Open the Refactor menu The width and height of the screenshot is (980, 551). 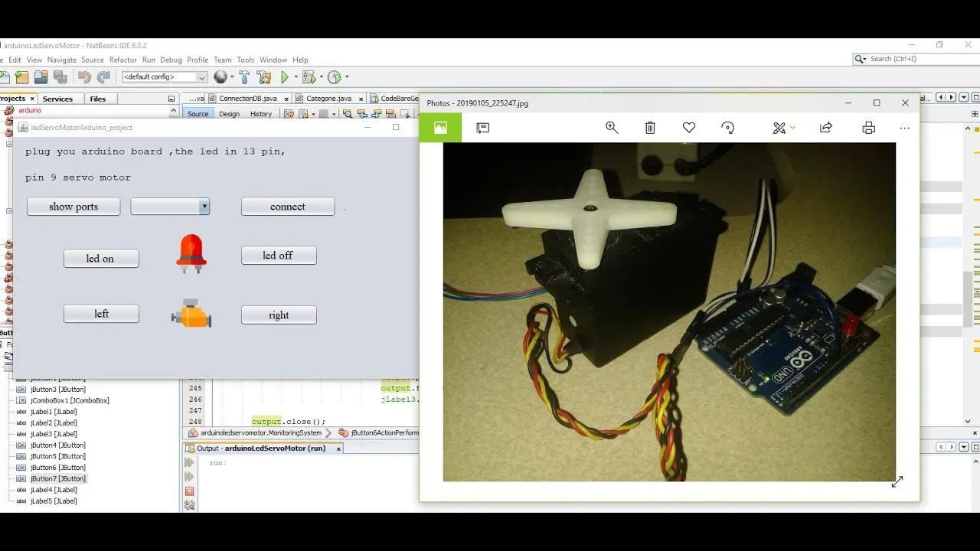[122, 60]
